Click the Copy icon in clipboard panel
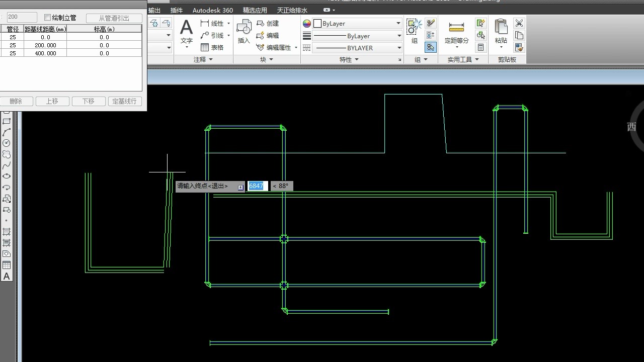Screen dimensions: 644x362 [x=519, y=35]
